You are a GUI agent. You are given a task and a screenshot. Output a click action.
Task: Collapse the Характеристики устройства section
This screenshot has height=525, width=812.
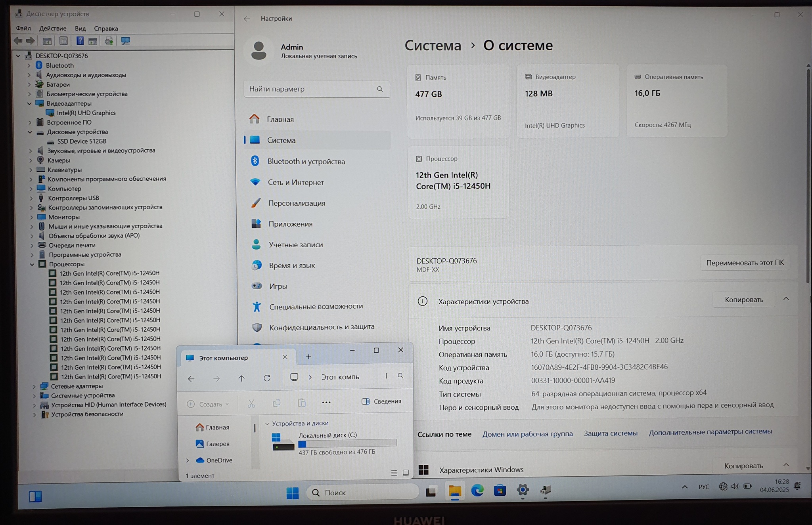[786, 299]
